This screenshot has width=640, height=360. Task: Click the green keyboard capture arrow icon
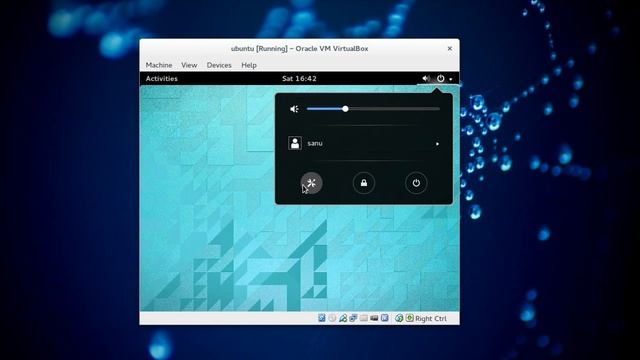409,318
